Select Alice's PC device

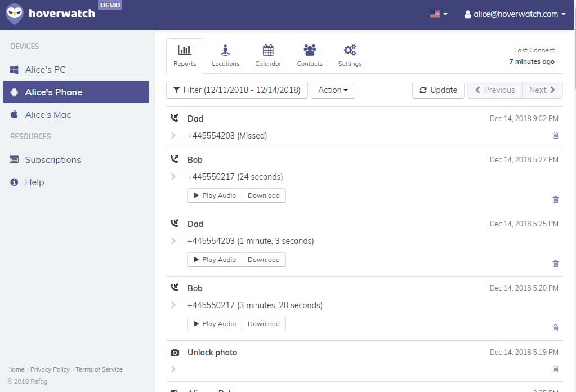pyautogui.click(x=45, y=70)
